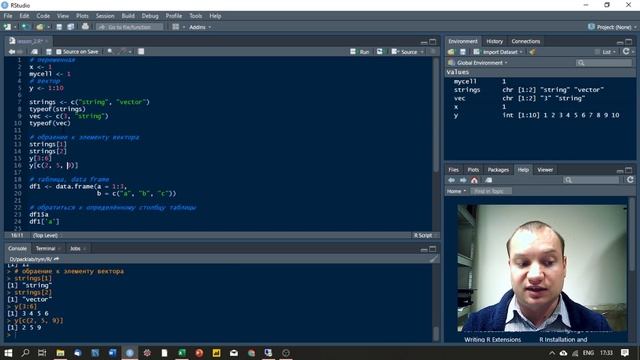The image size is (640, 360).
Task: Click the Save All documents icon
Action: point(71,27)
